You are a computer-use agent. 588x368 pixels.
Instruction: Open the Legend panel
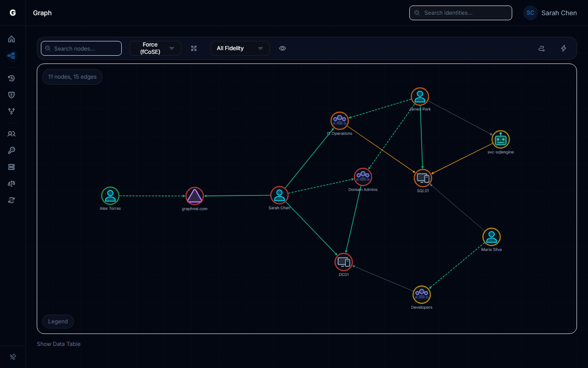[x=58, y=322]
